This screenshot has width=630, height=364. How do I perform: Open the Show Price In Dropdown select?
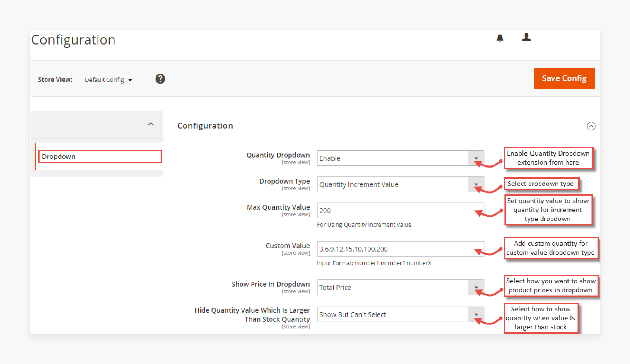[x=400, y=287]
